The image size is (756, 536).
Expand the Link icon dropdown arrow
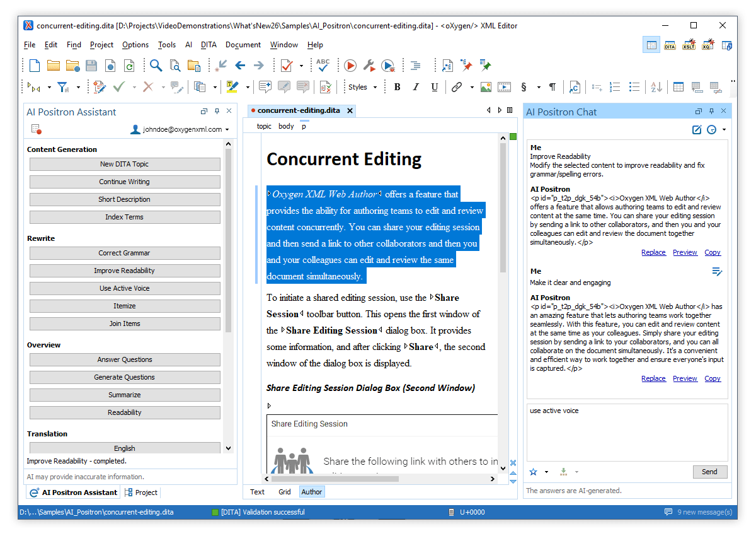(x=471, y=87)
